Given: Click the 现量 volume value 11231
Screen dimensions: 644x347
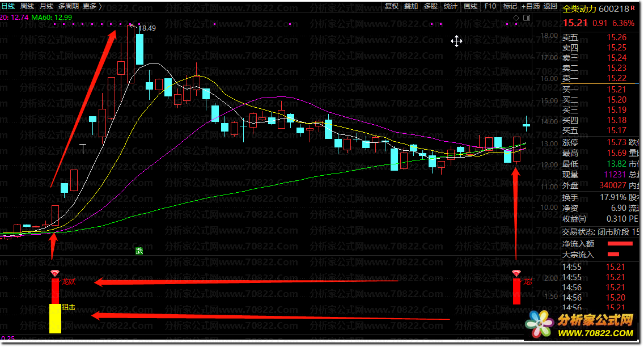Looking at the screenshot, I should click(x=615, y=175).
